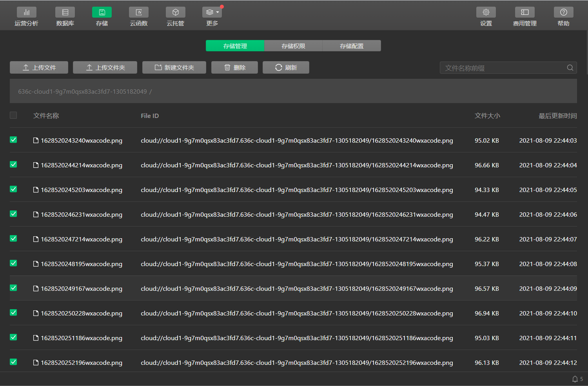Open the 云函数 cloud functions icon

tap(139, 12)
